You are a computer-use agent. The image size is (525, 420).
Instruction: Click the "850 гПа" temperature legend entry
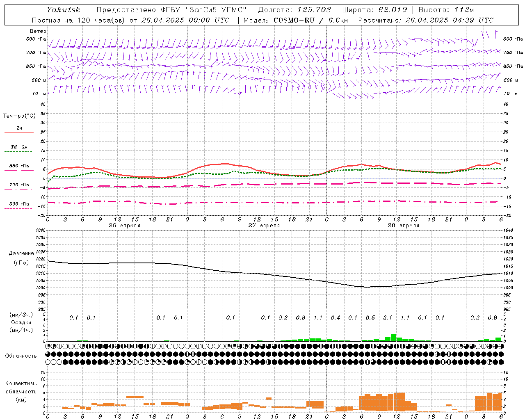coord(19,166)
